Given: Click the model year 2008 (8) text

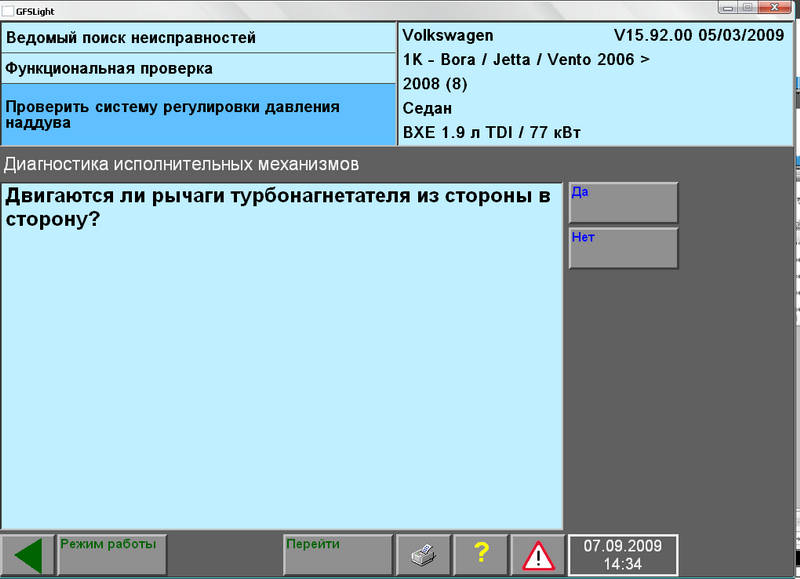Looking at the screenshot, I should pos(435,84).
